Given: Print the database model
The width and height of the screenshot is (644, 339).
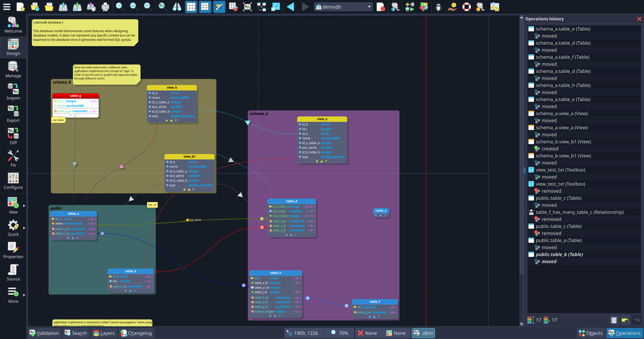Looking at the screenshot, I should point(105,7).
